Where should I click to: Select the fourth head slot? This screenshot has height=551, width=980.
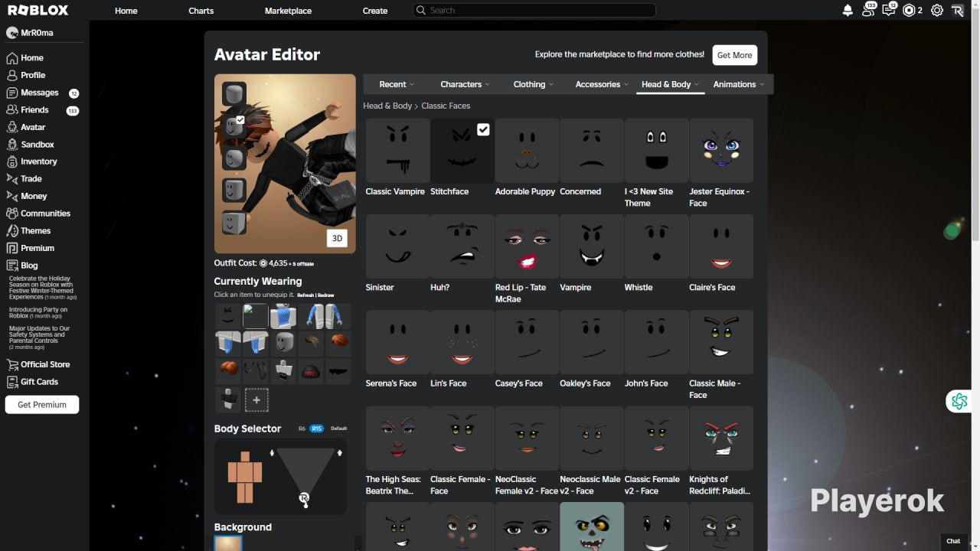[x=234, y=190]
